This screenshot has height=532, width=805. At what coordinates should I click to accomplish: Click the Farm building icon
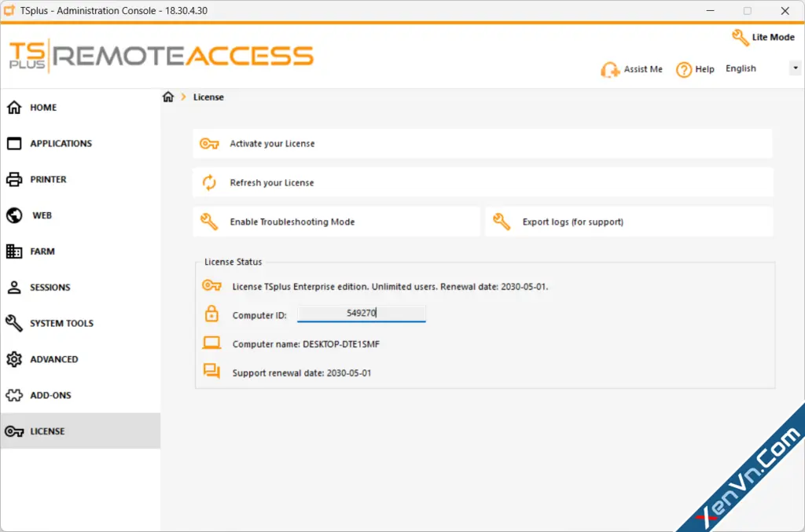14,251
